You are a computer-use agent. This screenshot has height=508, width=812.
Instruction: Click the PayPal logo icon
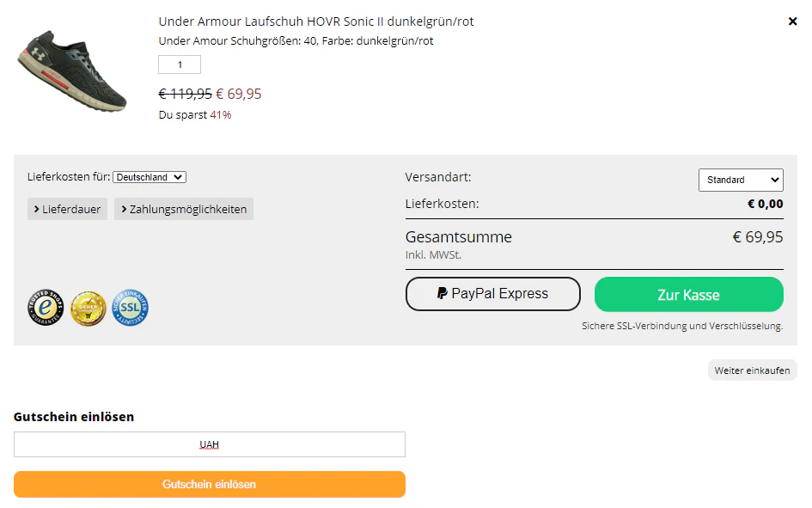[442, 294]
